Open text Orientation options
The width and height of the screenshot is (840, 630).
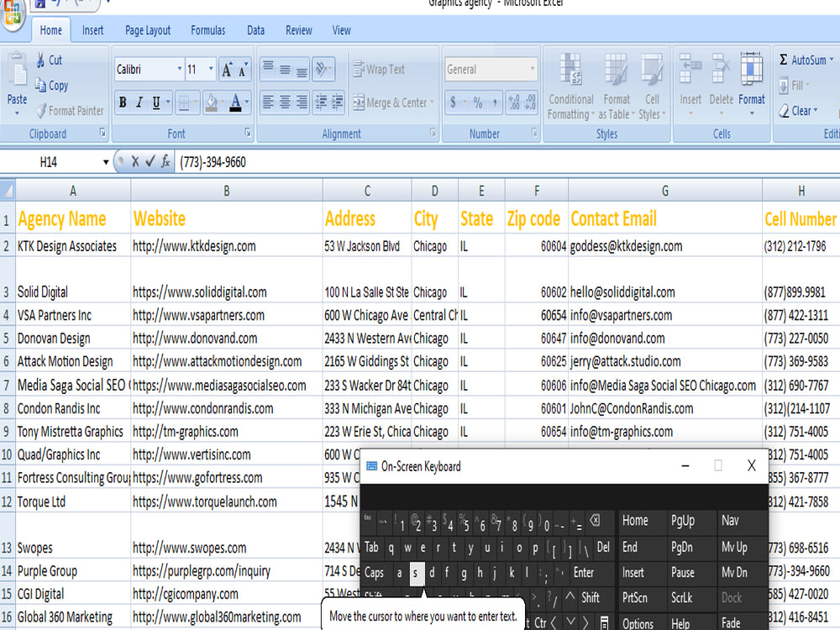pyautogui.click(x=323, y=69)
